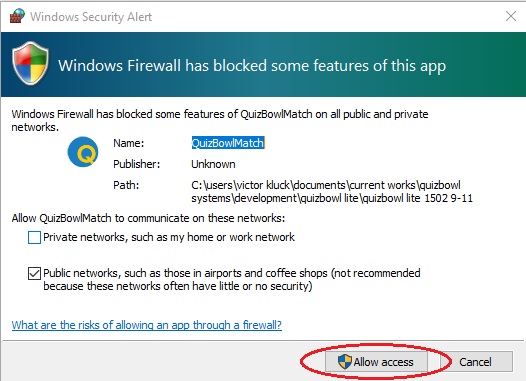Screen dimensions: 526x381
Task: Click the Unknown publisher value
Action: 213,164
